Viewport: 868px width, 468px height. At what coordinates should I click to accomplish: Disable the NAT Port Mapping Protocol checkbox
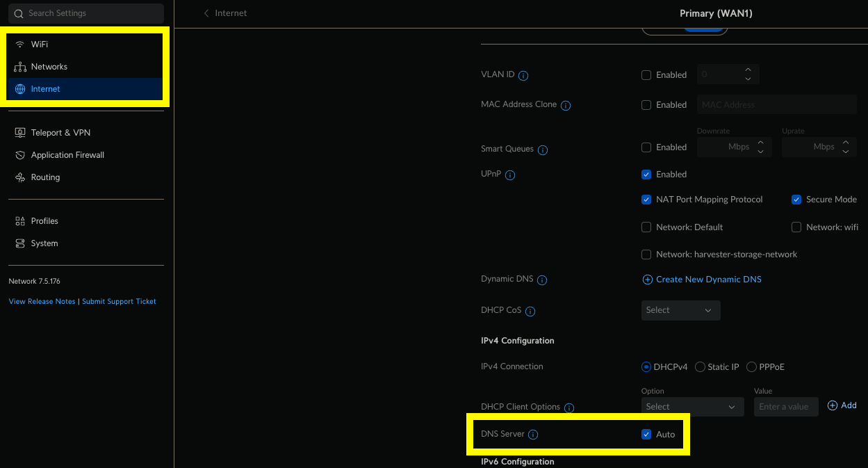click(x=646, y=200)
